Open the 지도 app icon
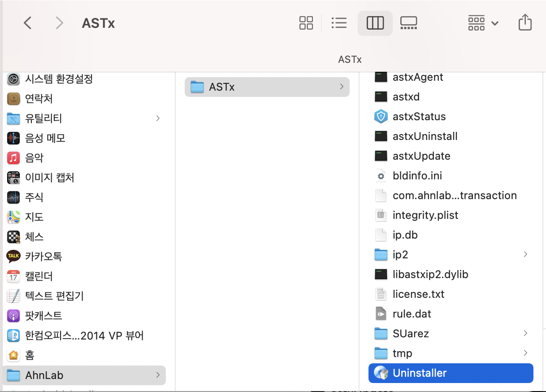The width and height of the screenshot is (546, 392). pyautogui.click(x=13, y=217)
